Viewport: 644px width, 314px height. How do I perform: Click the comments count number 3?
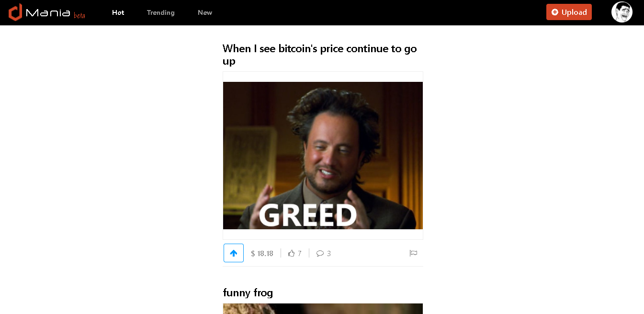(329, 253)
